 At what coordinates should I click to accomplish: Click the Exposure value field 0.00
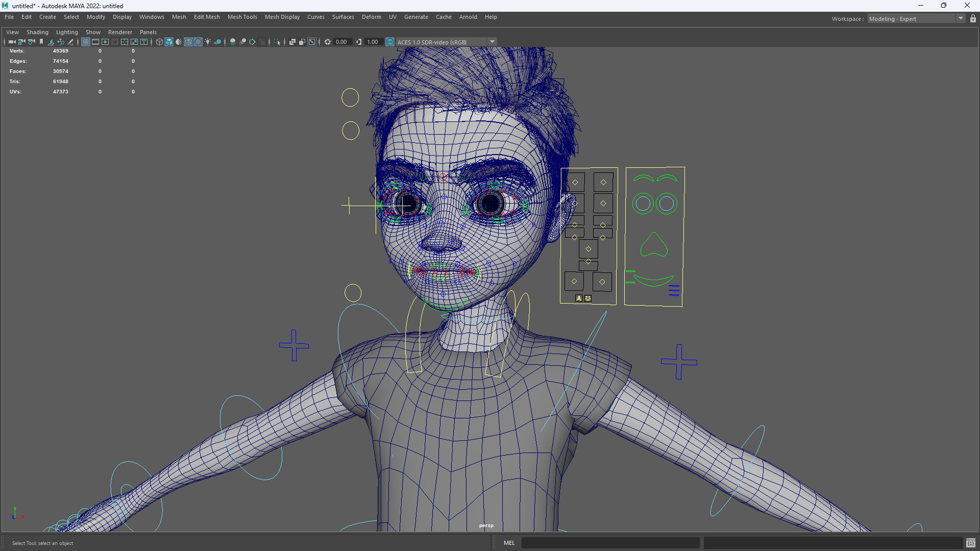coord(342,42)
